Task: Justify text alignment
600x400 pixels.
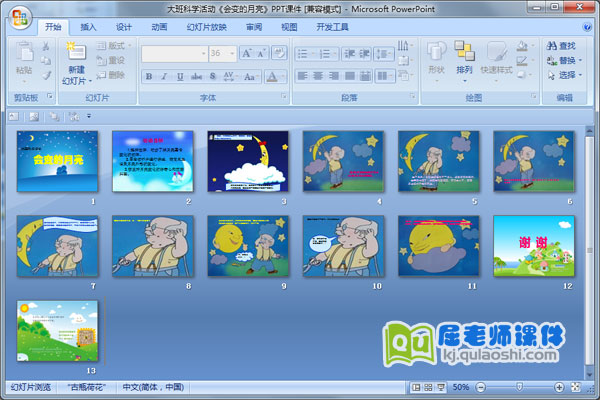Action: coord(350,76)
